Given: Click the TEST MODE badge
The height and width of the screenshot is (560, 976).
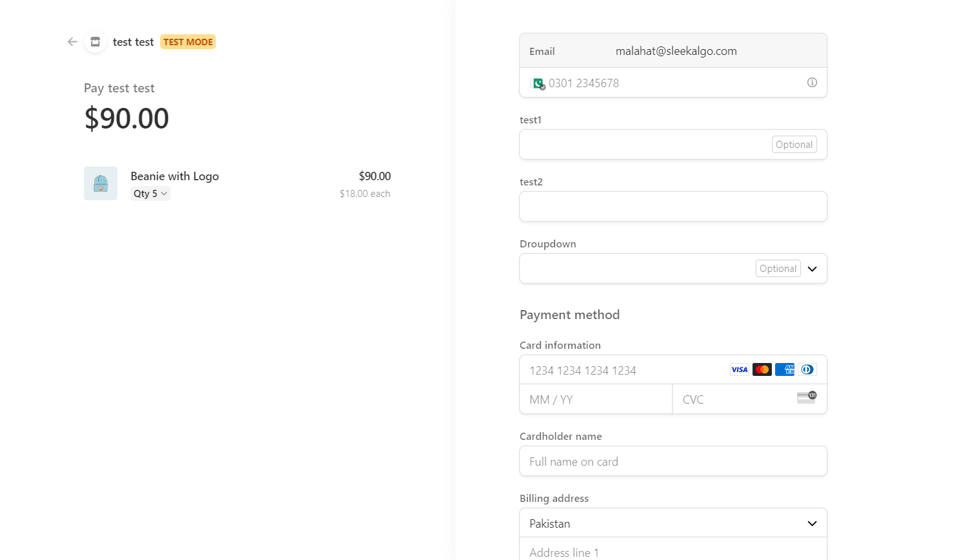Looking at the screenshot, I should [188, 42].
